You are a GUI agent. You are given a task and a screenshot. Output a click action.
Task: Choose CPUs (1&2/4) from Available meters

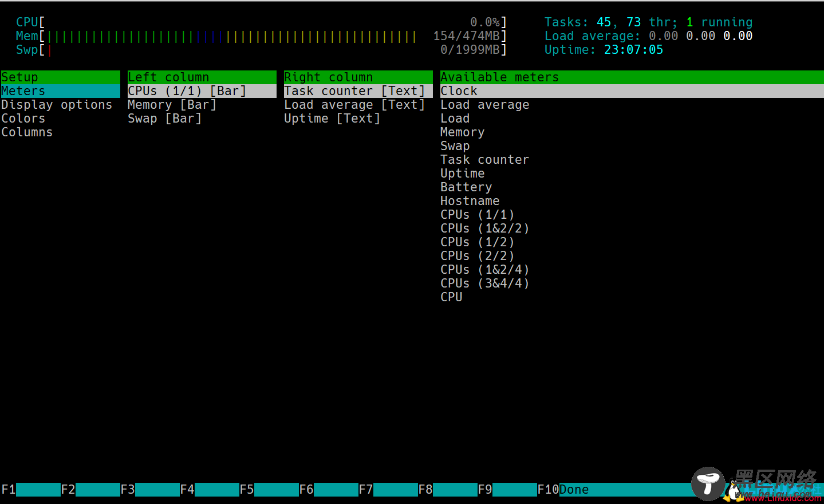point(484,270)
